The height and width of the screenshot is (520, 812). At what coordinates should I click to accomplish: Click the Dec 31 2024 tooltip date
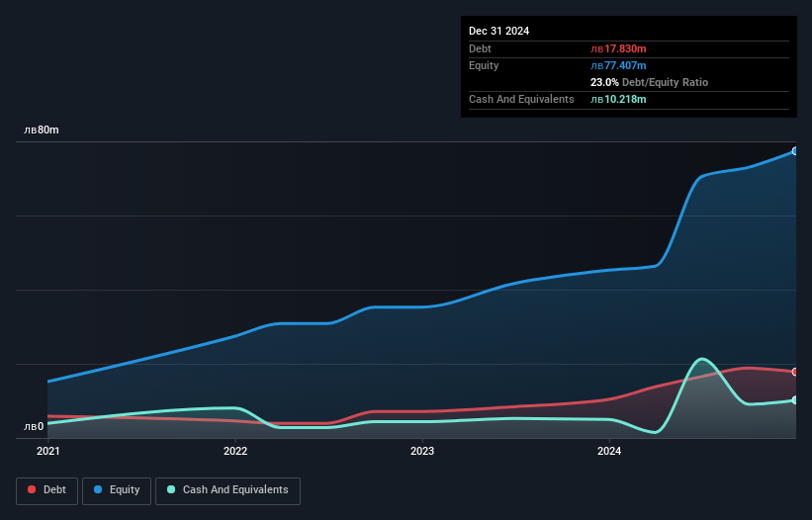pos(498,31)
